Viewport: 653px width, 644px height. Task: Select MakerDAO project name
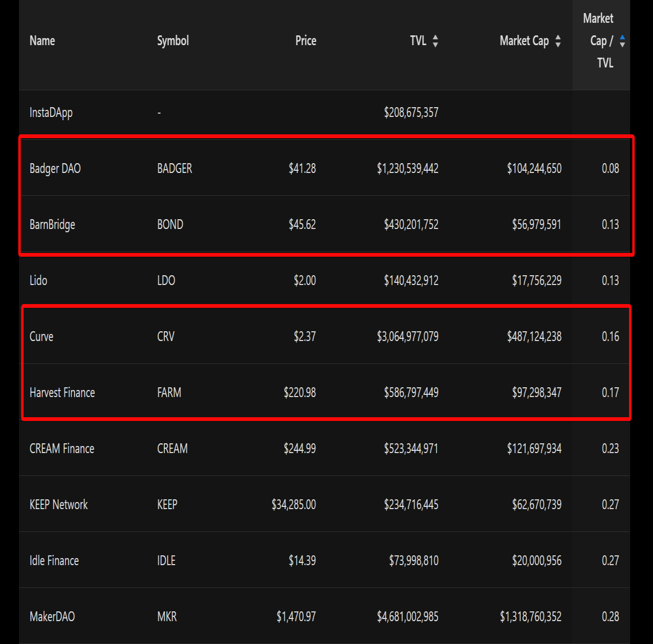tap(52, 617)
